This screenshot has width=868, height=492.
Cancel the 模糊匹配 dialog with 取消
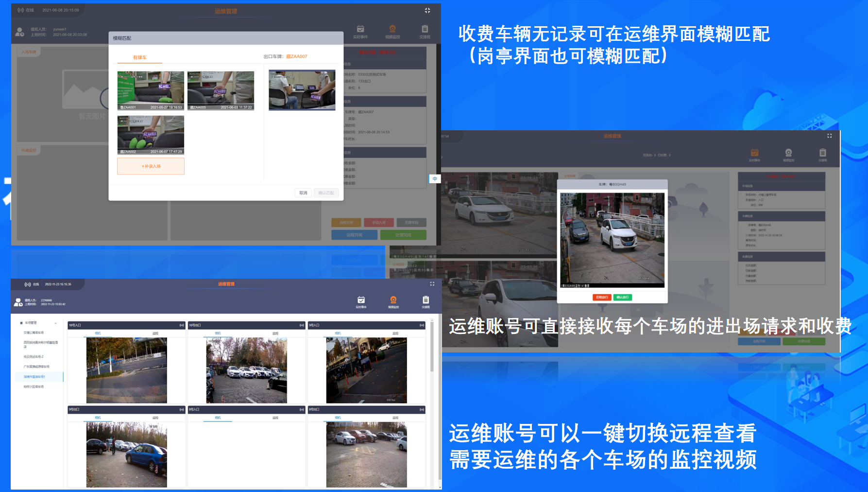coord(303,193)
